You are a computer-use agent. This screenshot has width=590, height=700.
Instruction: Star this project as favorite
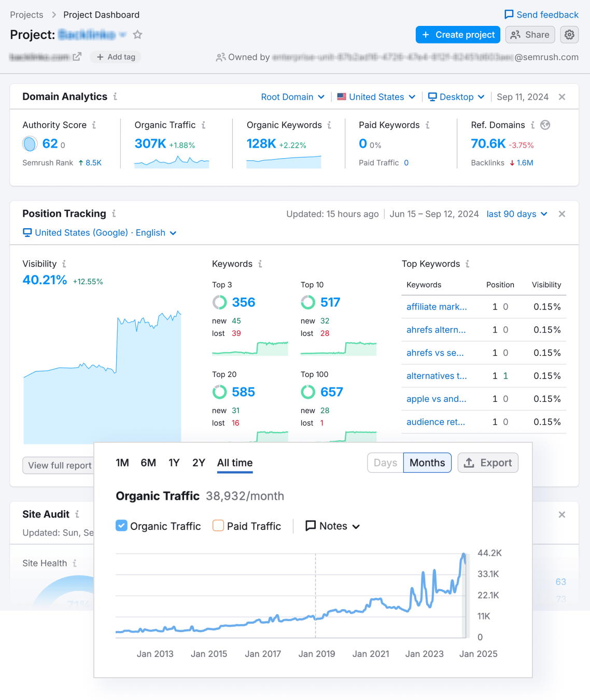pyautogui.click(x=137, y=35)
